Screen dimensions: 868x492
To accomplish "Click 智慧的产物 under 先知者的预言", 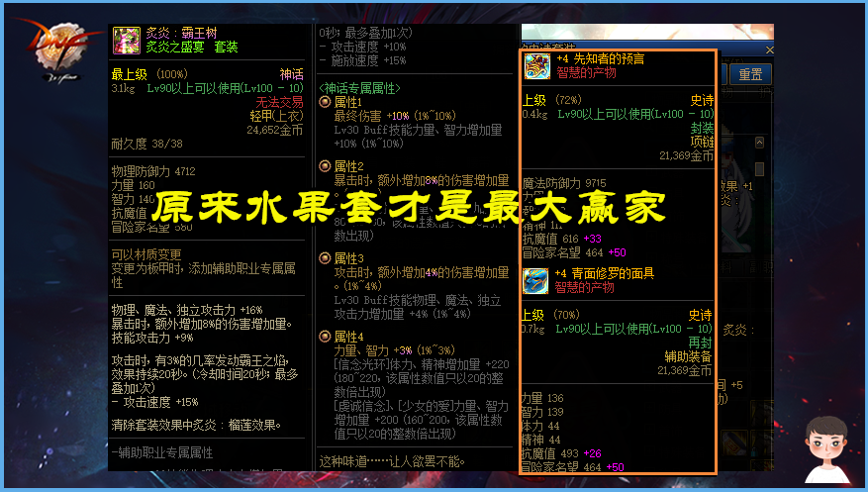I will tap(586, 72).
